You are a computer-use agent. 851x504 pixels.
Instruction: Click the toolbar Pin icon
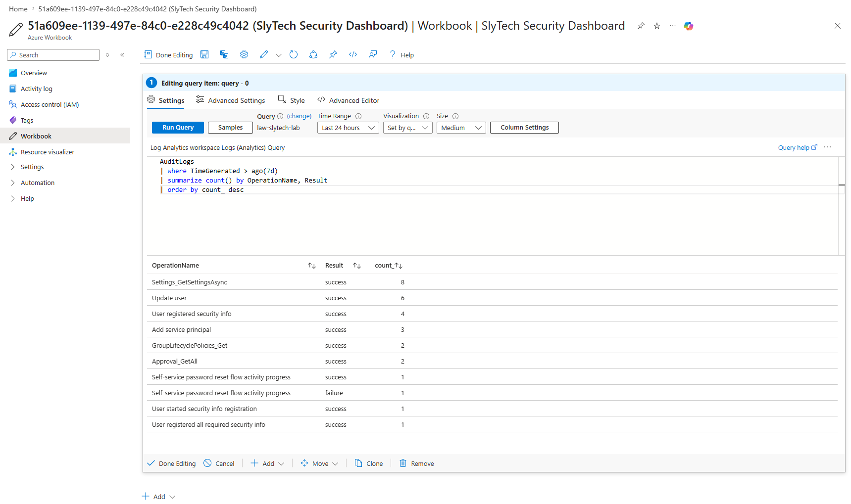333,55
